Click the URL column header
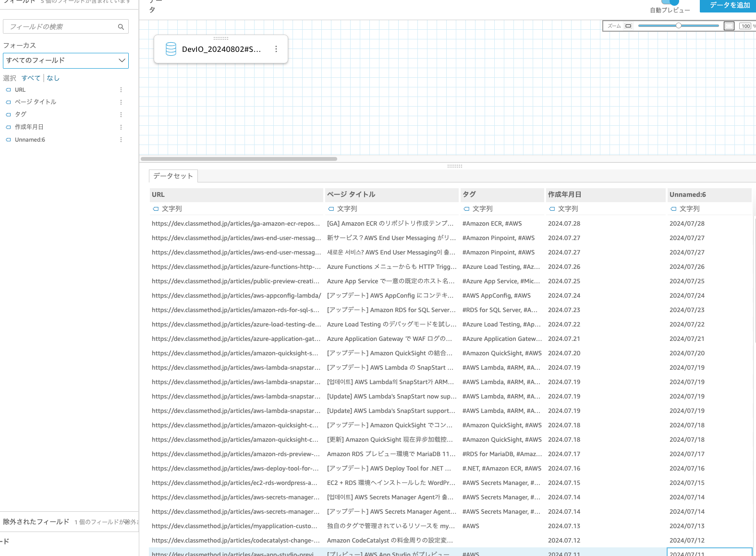Image resolution: width=756 pixels, height=556 pixels. coord(236,194)
